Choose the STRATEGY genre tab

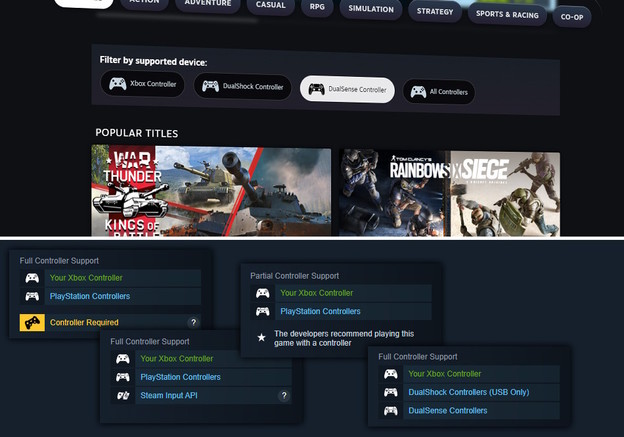click(435, 11)
